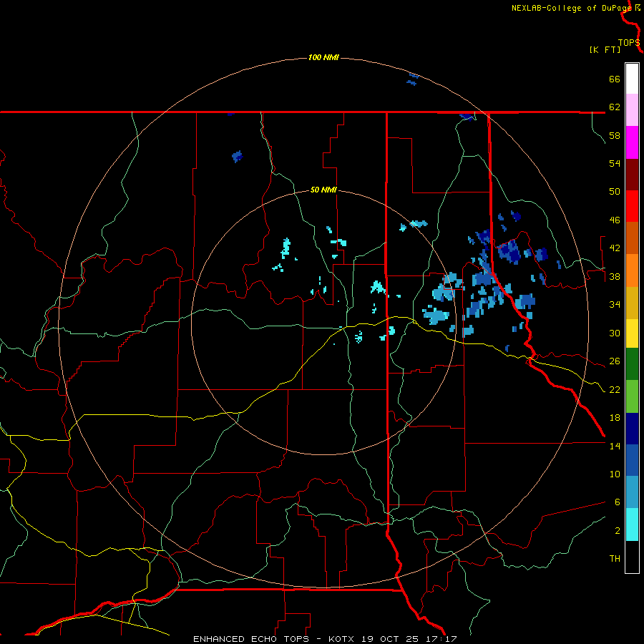Click the 50 legend value label
The image size is (644, 644).
[x=615, y=192]
